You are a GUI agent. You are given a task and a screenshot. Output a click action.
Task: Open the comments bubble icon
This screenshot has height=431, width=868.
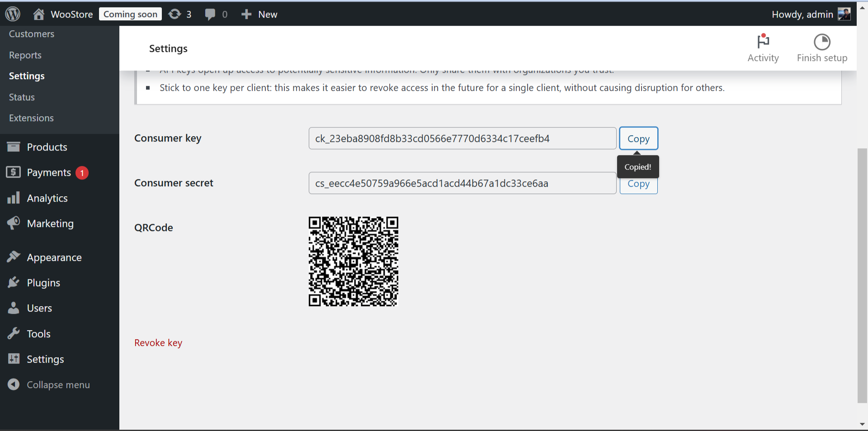[210, 14]
